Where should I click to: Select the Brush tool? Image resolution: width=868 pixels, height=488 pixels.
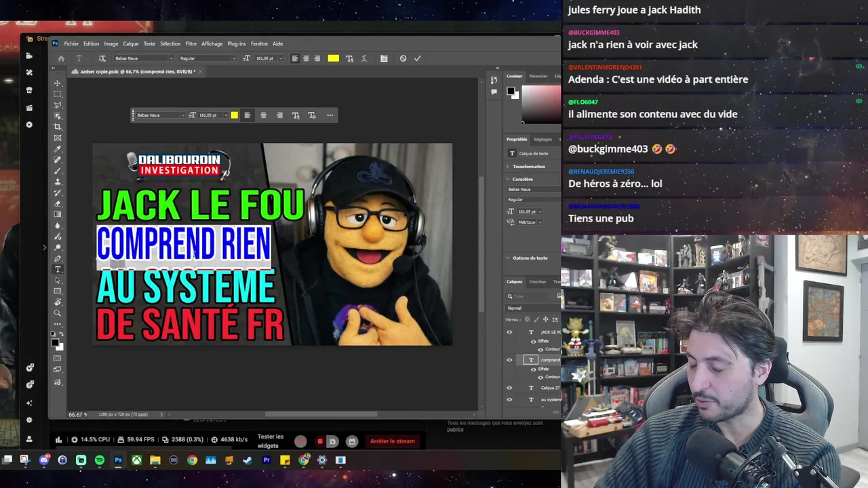click(58, 171)
